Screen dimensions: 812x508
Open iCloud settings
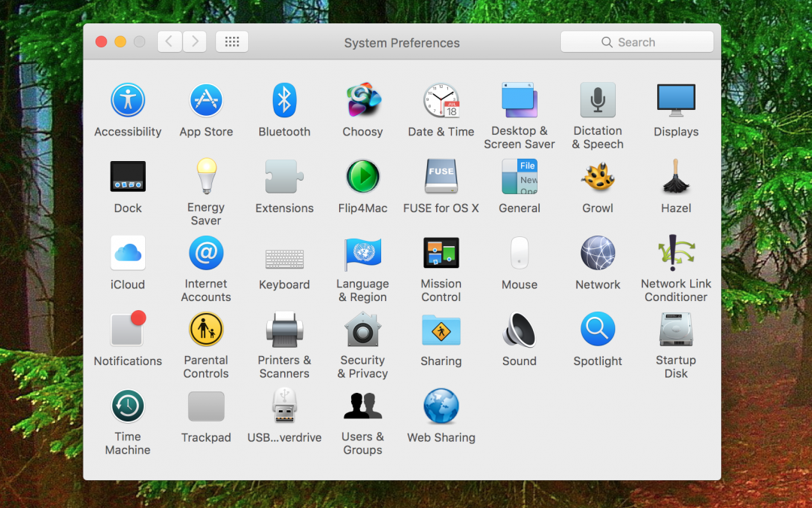(x=128, y=253)
